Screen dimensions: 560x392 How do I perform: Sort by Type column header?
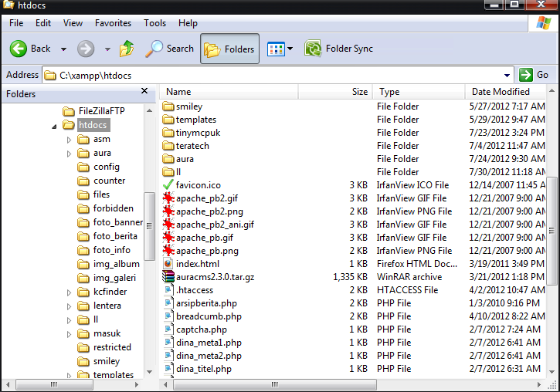pos(419,92)
